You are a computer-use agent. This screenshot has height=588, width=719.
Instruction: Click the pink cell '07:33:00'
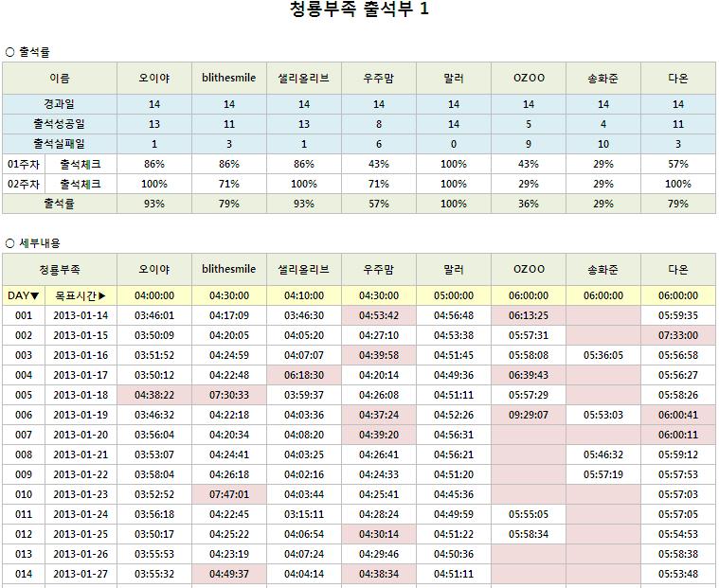point(678,335)
